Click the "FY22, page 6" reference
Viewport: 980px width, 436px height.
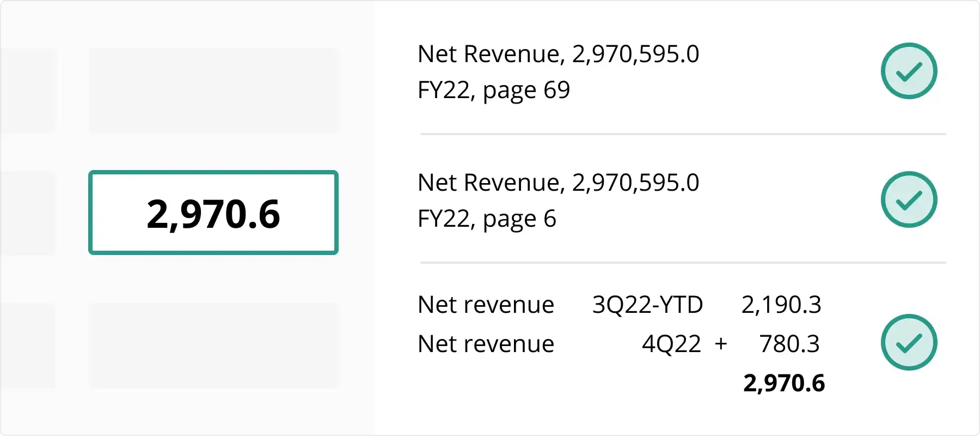click(x=487, y=219)
